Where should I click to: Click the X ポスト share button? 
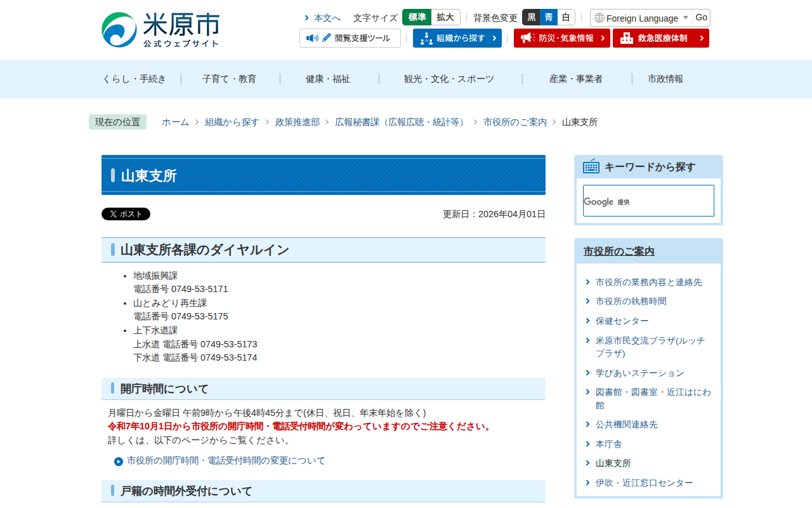126,214
